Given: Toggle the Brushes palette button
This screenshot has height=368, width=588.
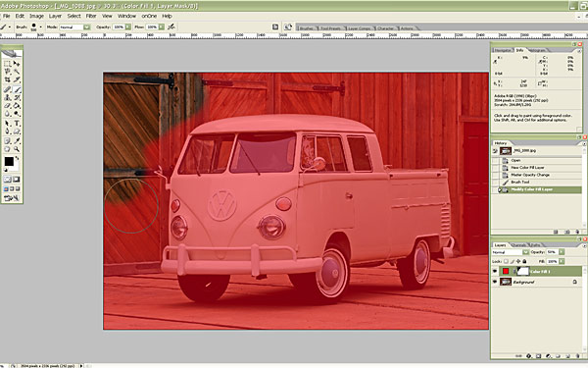Looking at the screenshot, I should tap(275, 26).
